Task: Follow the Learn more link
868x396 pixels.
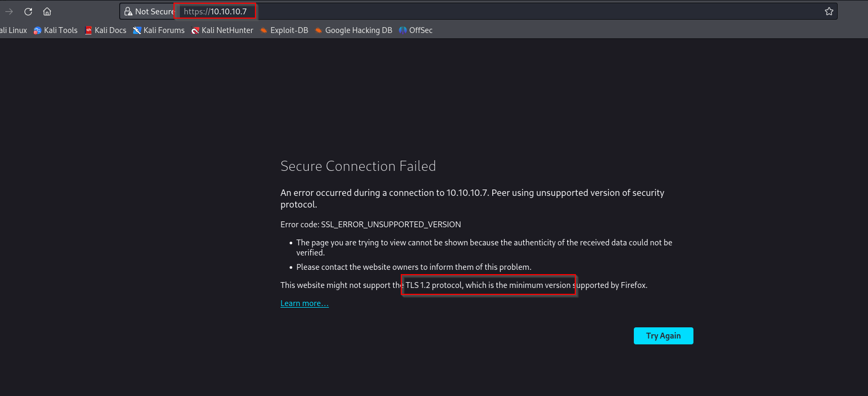Action: 304,303
